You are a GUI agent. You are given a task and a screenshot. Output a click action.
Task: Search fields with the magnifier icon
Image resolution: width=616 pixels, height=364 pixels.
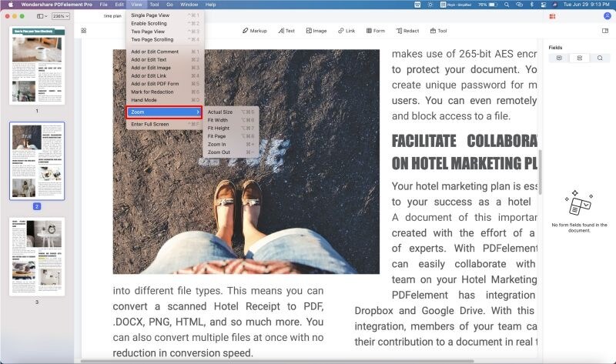(x=600, y=58)
